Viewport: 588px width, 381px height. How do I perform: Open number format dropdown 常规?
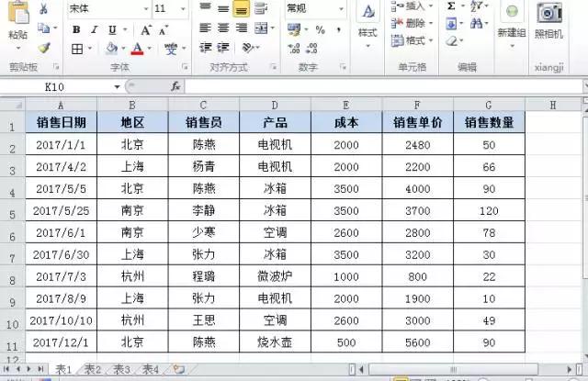coord(341,8)
